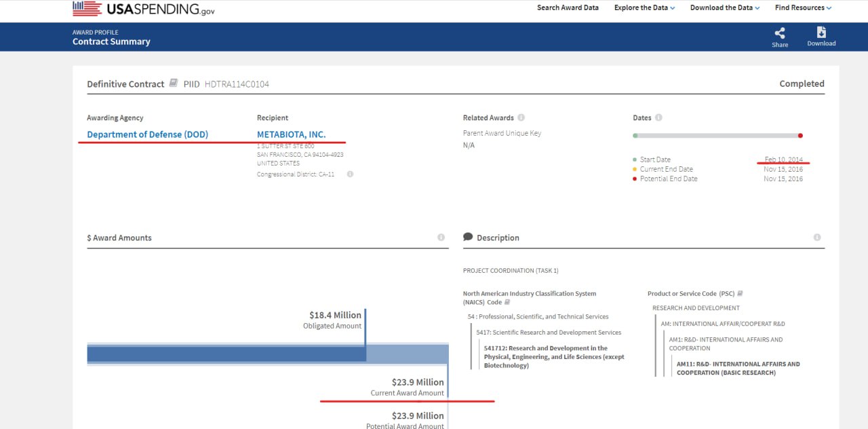Click the Current End Date value Nov 15, 2016
This screenshot has width=868, height=429.
click(783, 169)
